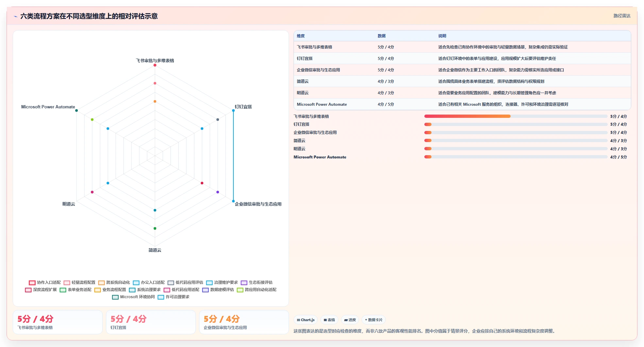
Task: Click the 系统治理要求 legend color box
Action: pos(132,290)
